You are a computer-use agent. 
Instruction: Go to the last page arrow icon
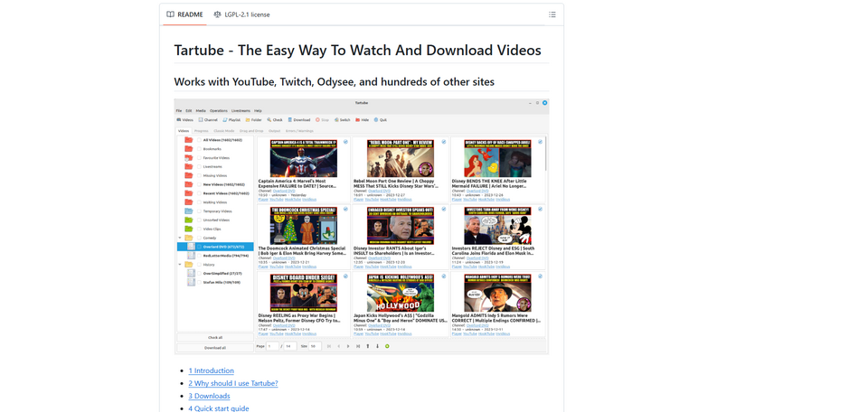(x=358, y=346)
